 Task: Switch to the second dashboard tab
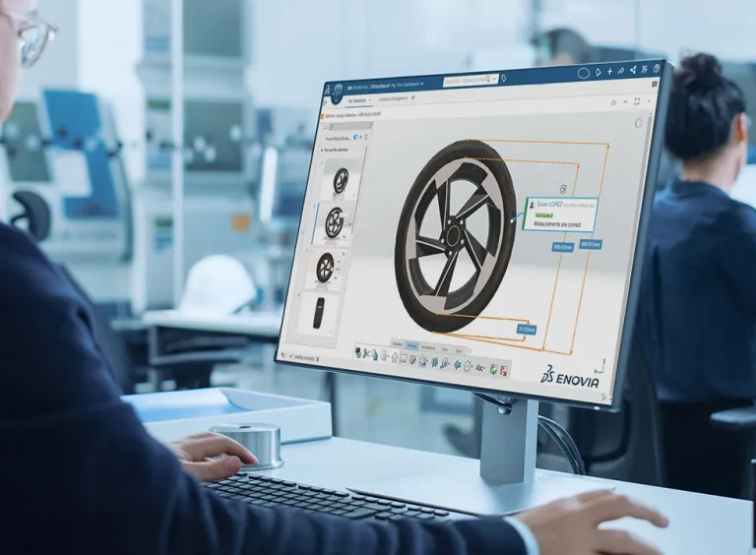click(x=393, y=98)
